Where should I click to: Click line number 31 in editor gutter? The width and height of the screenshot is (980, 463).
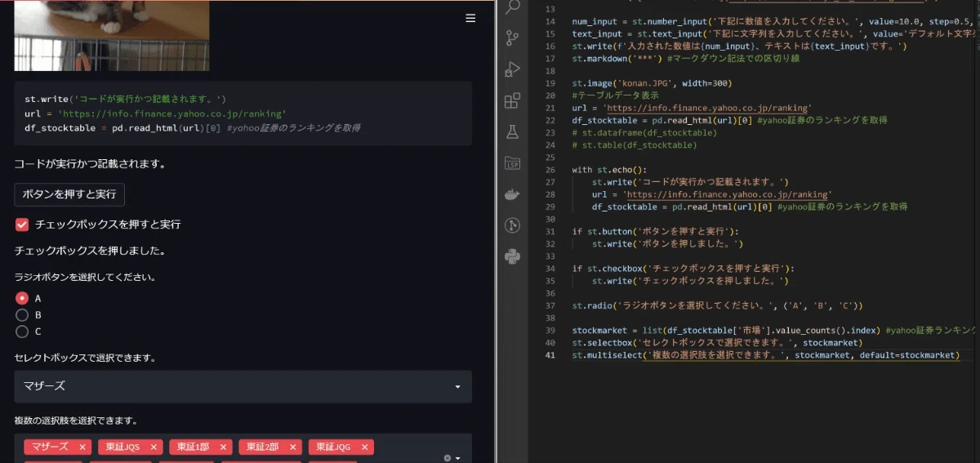tap(550, 231)
